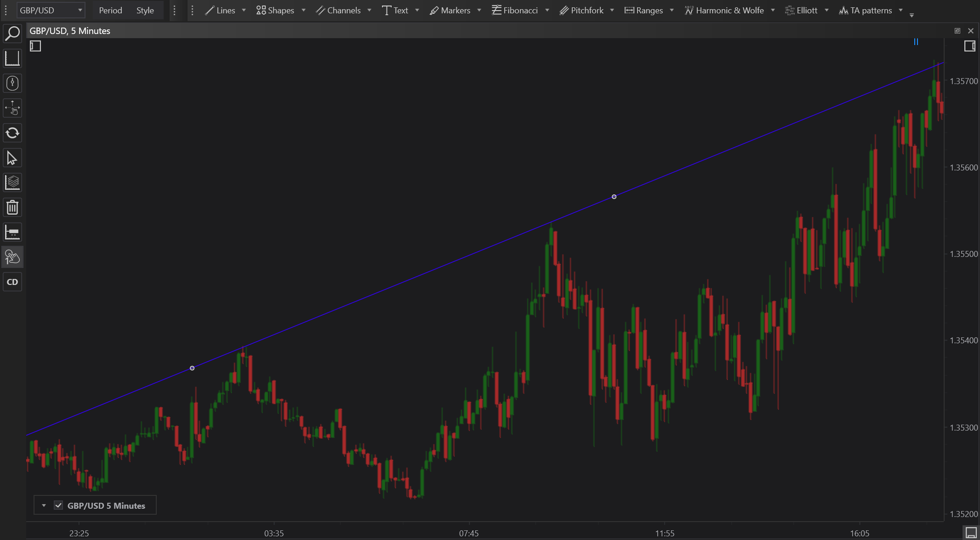Click the CD sidebar button
This screenshot has height=540, width=980.
pos(12,282)
